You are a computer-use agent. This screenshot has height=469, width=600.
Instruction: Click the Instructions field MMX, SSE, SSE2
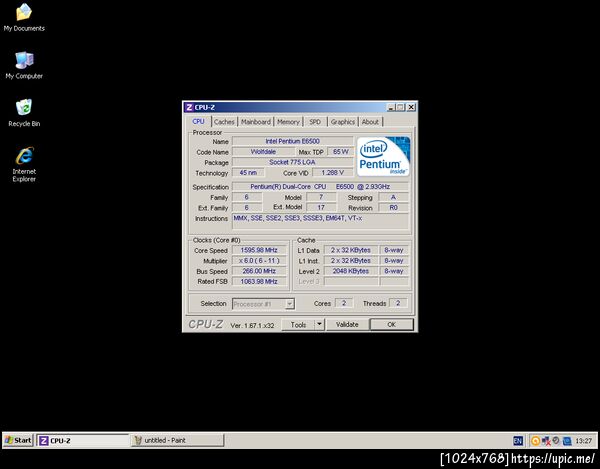click(x=320, y=221)
